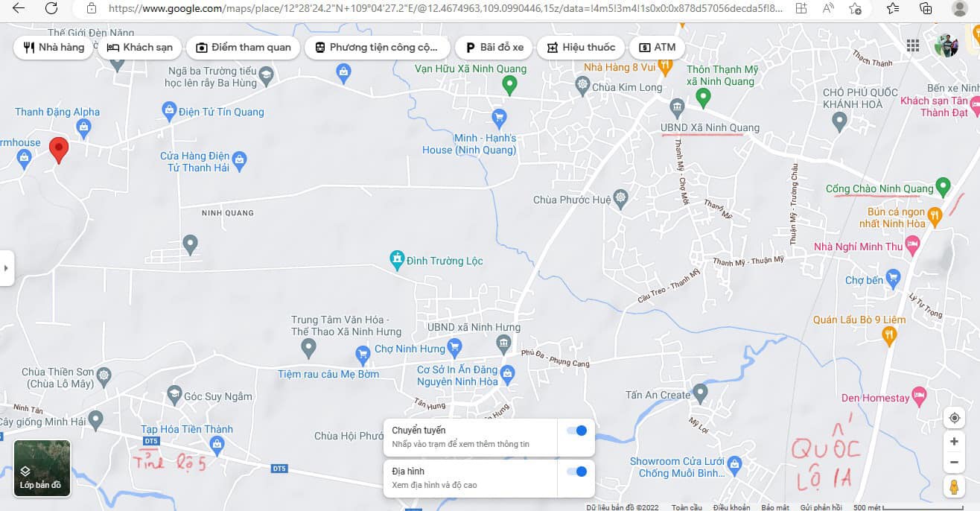Click the browser address bar URL
Image resolution: width=980 pixels, height=511 pixels.
click(445, 9)
